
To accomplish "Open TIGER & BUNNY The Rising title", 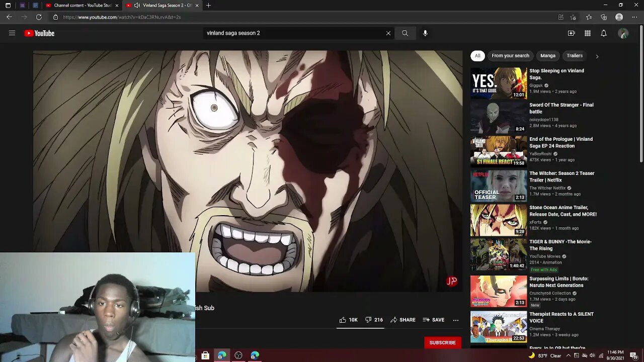I will [x=560, y=245].
